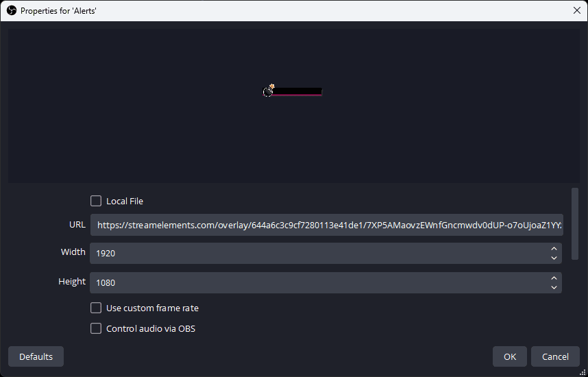Enable Control audio via OBS
588x377 pixels.
(96, 328)
